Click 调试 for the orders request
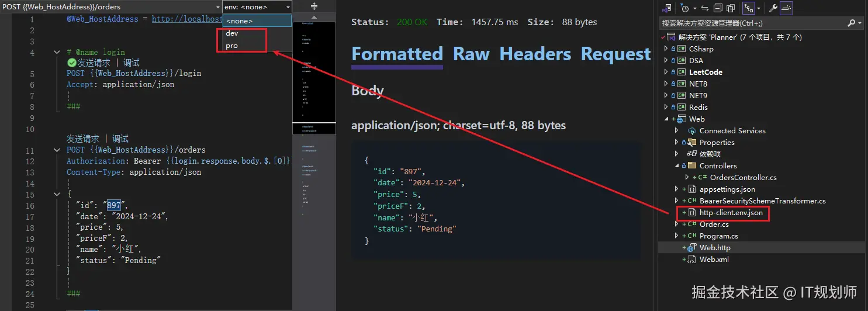The image size is (868, 311). tap(120, 139)
